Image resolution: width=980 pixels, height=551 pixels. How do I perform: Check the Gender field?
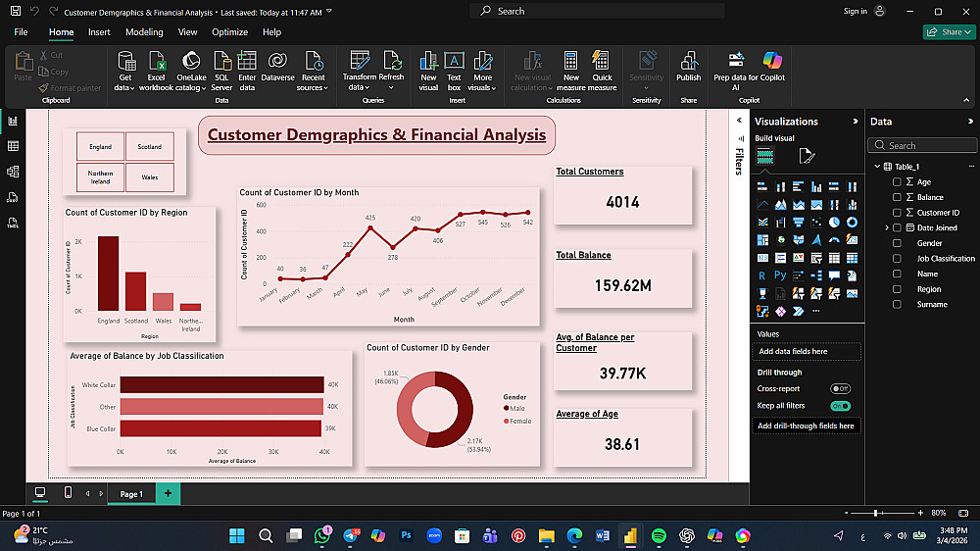tap(897, 243)
